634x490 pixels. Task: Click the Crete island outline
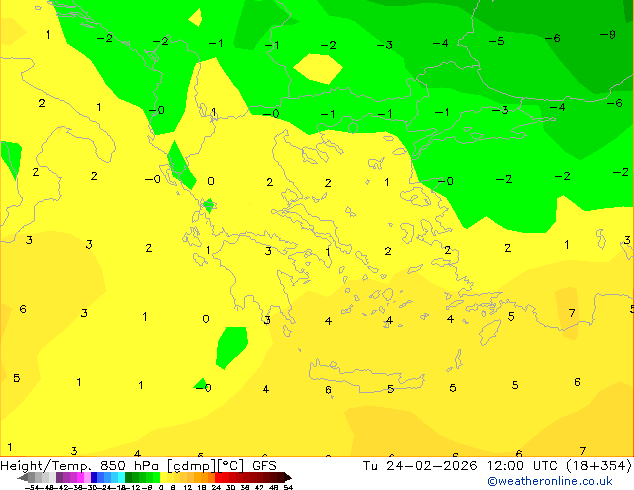tap(367, 376)
